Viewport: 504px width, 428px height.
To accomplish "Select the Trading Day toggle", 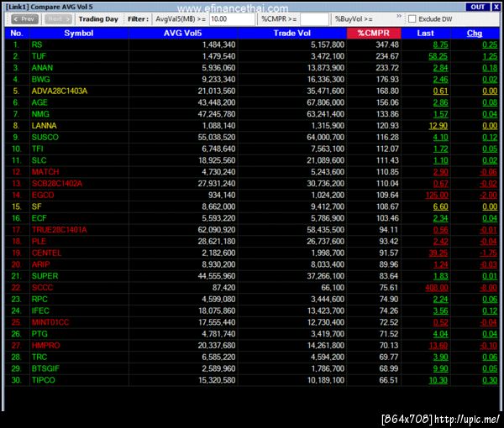I will tap(98, 19).
